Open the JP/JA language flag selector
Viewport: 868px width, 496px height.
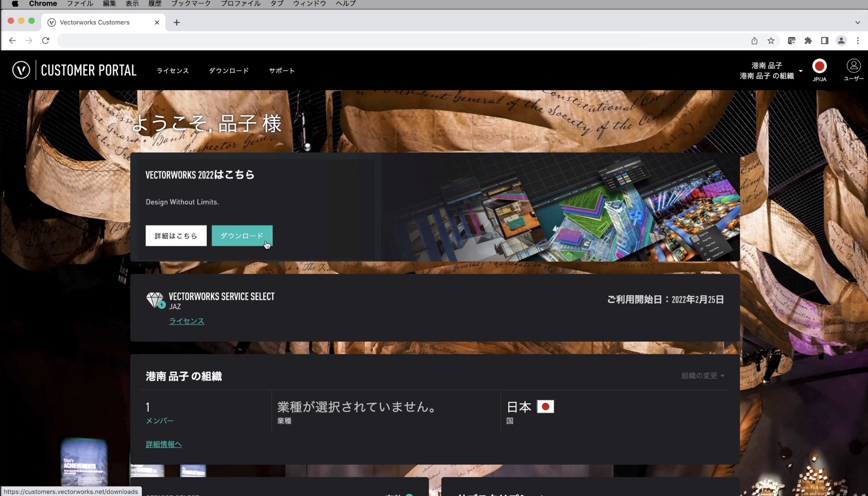pyautogui.click(x=819, y=70)
